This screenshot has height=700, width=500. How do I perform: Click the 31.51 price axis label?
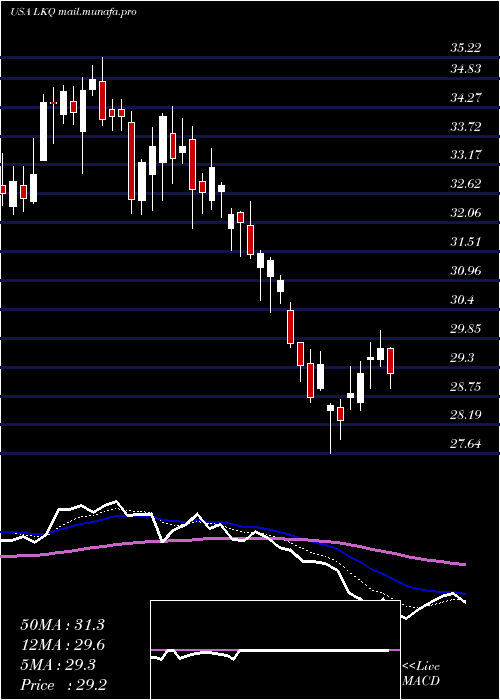[x=466, y=242]
